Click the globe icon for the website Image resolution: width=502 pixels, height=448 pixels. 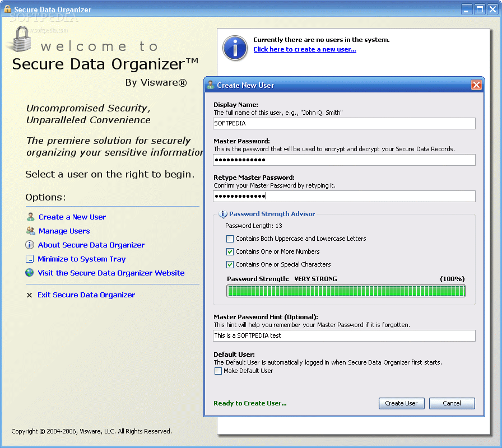30,273
